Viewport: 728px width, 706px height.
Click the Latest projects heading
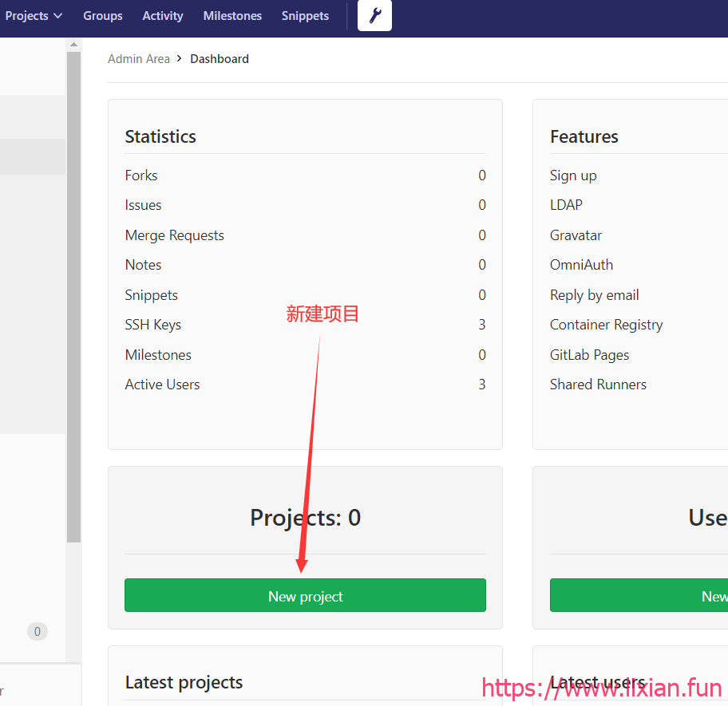coord(184,683)
